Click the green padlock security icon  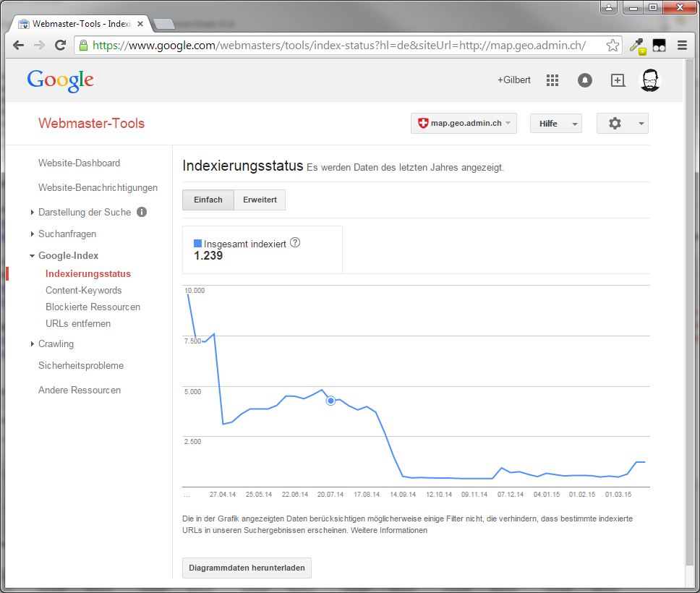(x=83, y=45)
